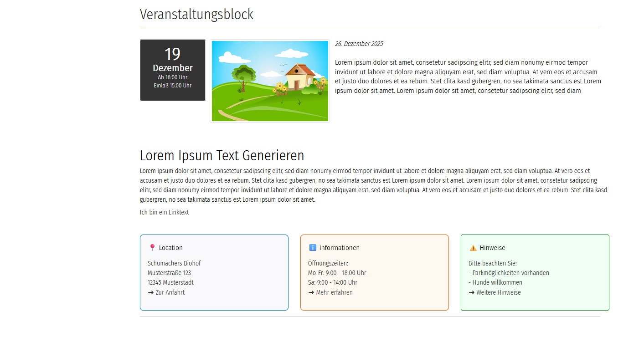The width and height of the screenshot is (644, 347).
Task: Click the 'Location' card title
Action: click(170, 248)
